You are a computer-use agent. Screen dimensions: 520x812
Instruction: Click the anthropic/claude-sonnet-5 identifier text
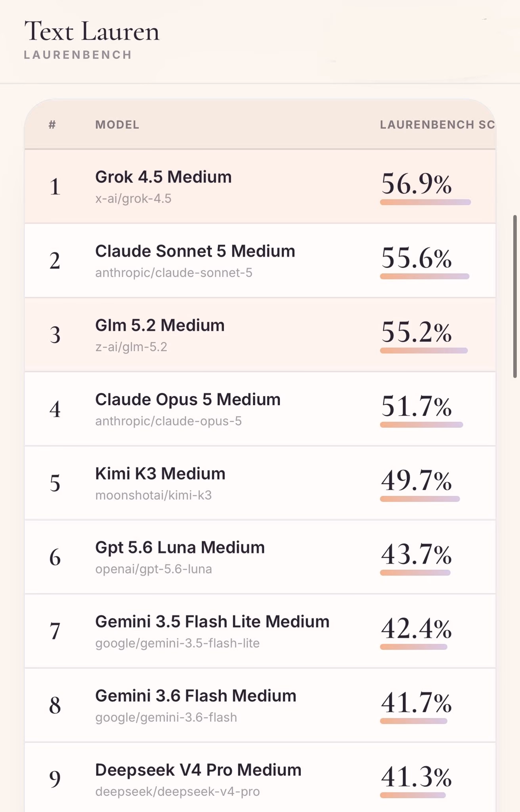click(x=174, y=273)
